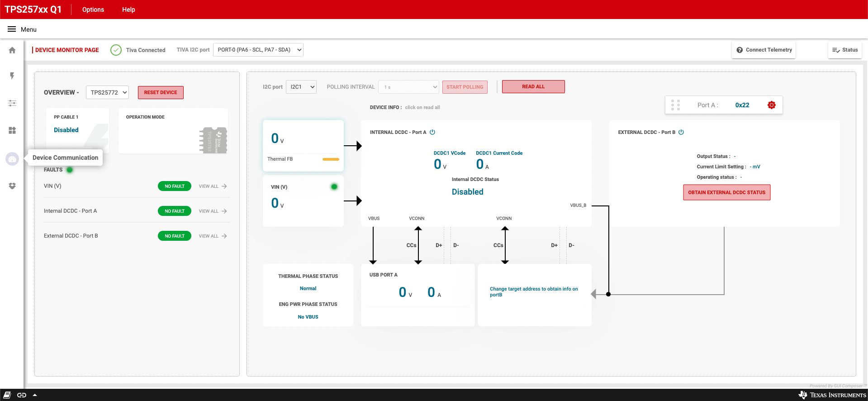The height and width of the screenshot is (401, 868).
Task: Click the link icon in bottom status bar
Action: tap(22, 395)
